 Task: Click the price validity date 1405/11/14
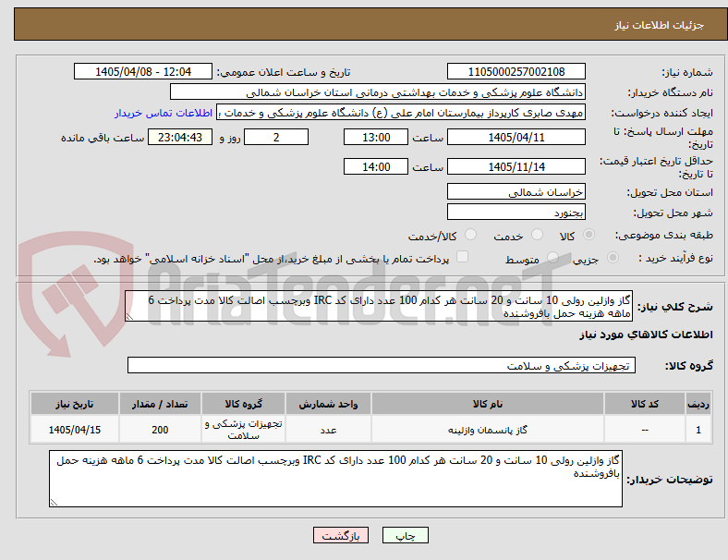[516, 166]
